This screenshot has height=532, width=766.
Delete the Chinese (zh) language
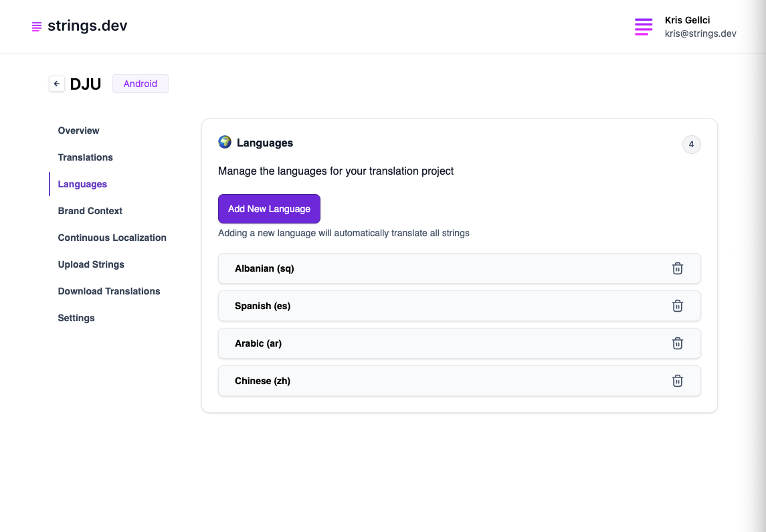pyautogui.click(x=677, y=381)
